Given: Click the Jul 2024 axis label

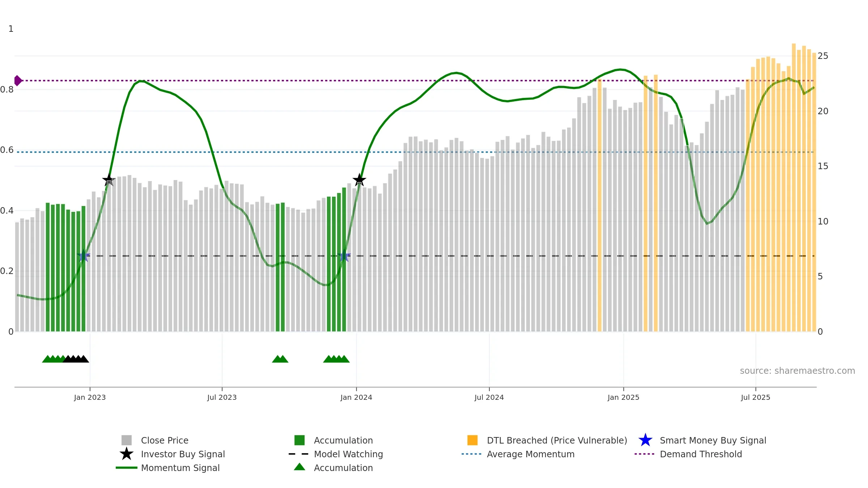Looking at the screenshot, I should pos(489,397).
